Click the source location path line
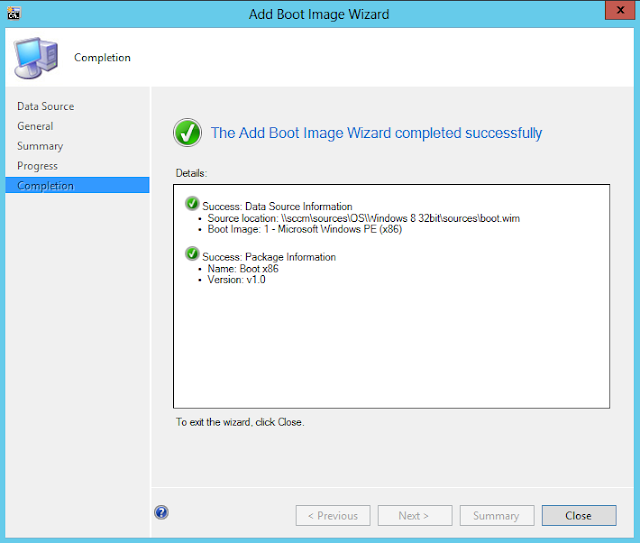This screenshot has height=543, width=640. click(363, 218)
